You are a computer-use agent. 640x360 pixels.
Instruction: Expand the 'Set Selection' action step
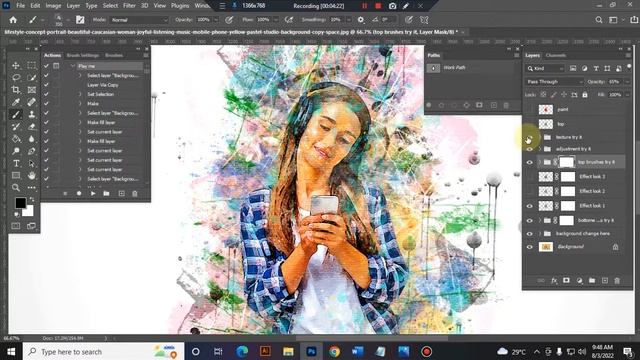pos(80,94)
